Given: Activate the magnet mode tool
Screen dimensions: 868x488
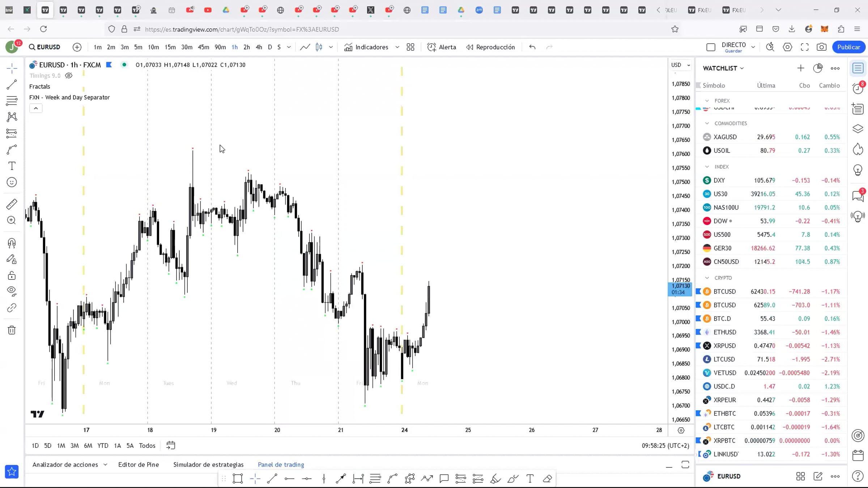Looking at the screenshot, I should (12, 243).
